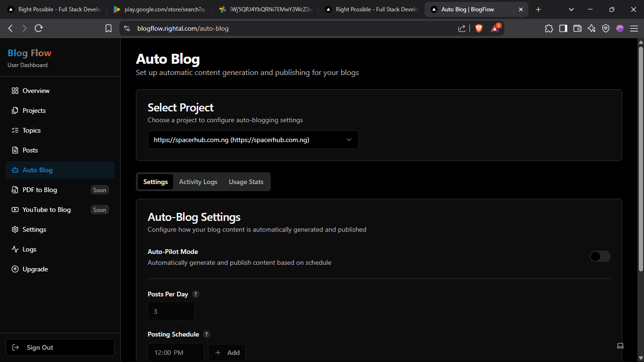The width and height of the screenshot is (644, 362).
Task: Reload the current page
Action: [x=39, y=28]
